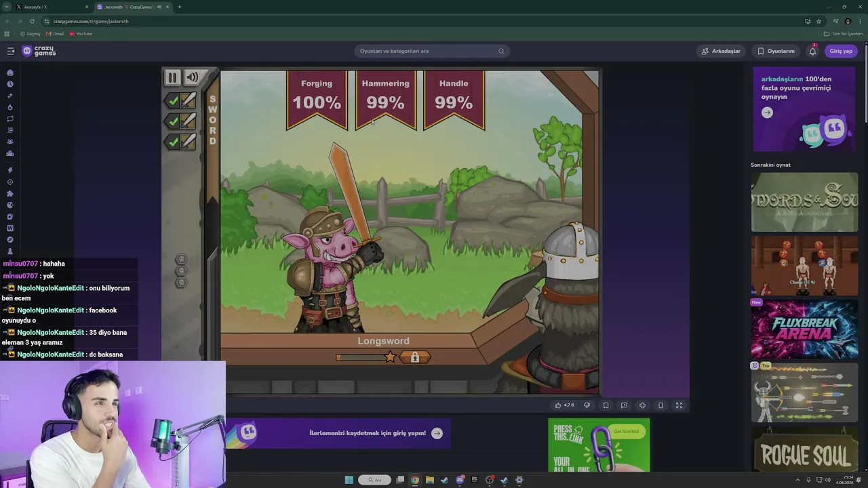Click the lock icon on progress bar
868x488 pixels.
[415, 357]
